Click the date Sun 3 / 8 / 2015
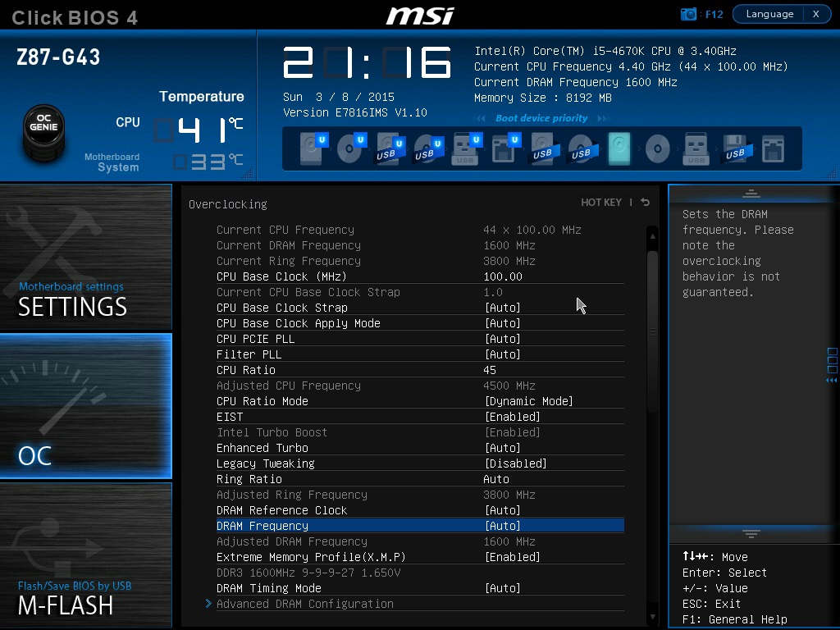Screen dimensions: 840x630 point(339,97)
